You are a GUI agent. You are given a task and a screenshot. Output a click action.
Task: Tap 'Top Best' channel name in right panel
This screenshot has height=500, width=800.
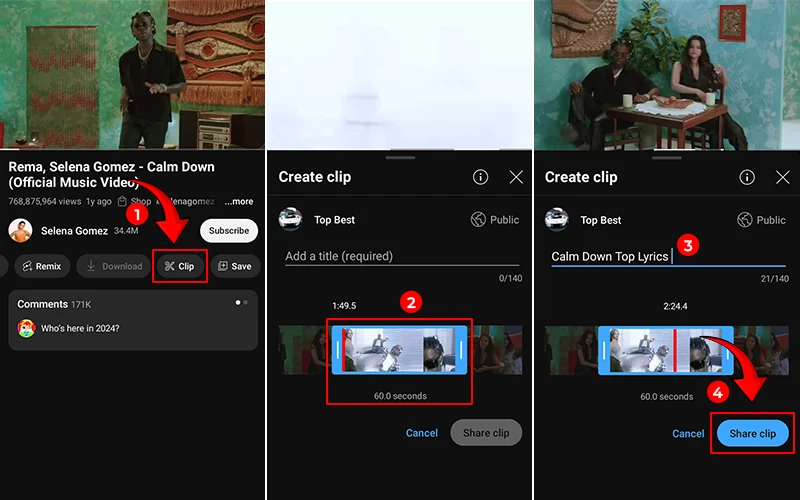601,220
